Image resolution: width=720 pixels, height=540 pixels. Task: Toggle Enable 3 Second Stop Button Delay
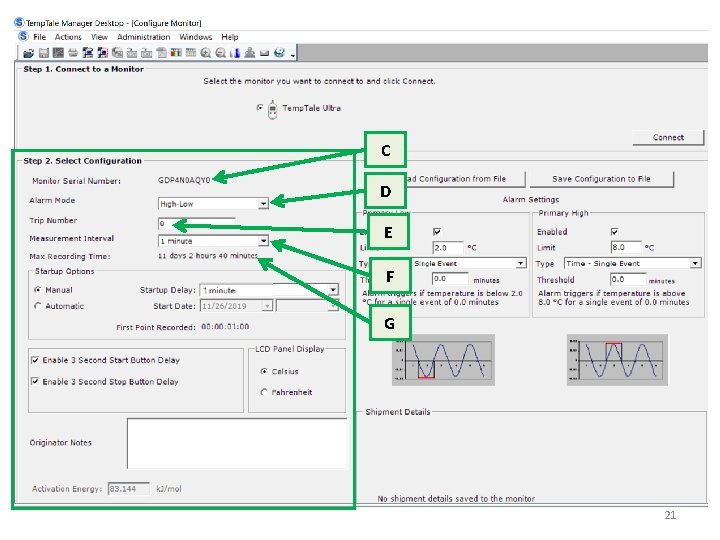(35, 381)
